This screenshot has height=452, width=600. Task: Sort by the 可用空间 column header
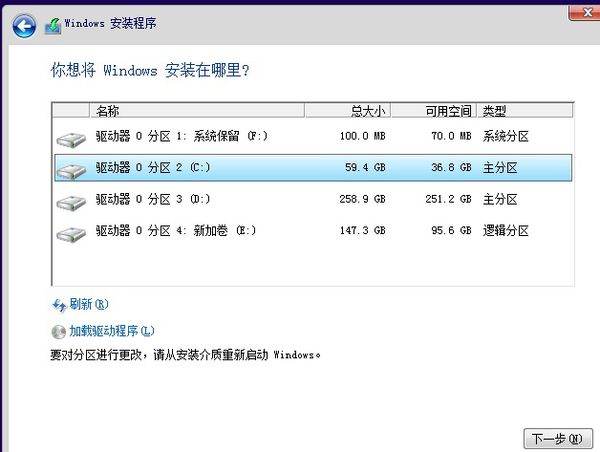point(434,111)
